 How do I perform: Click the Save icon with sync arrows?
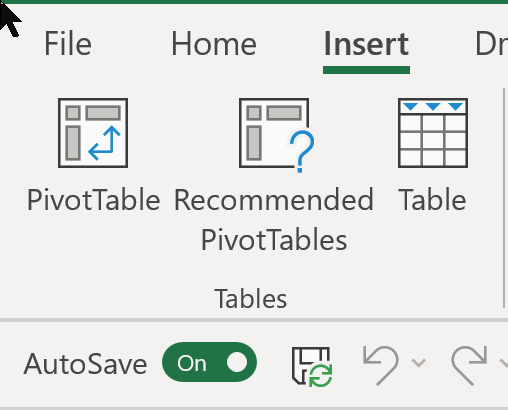click(x=312, y=366)
